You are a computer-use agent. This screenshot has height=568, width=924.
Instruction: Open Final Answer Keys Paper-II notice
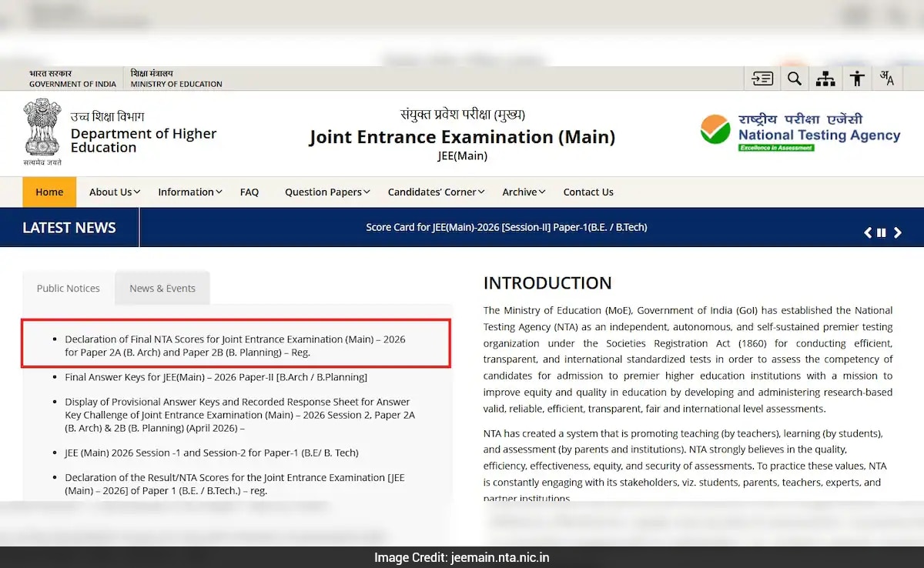(x=216, y=377)
